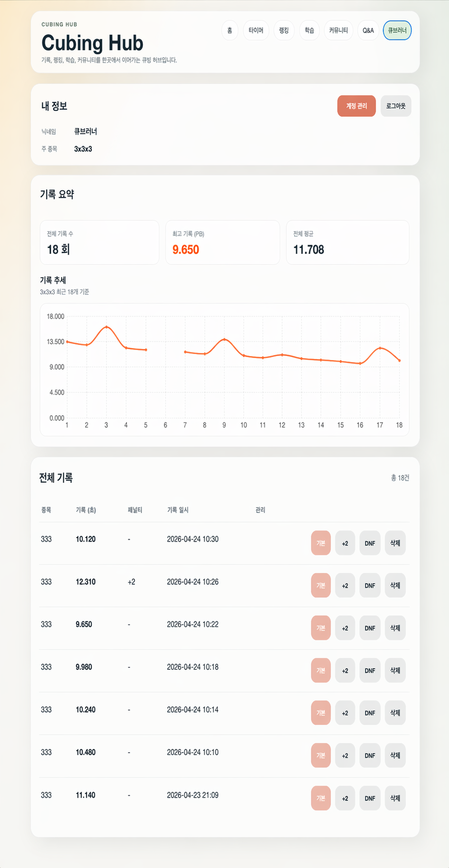Set 기본 penalty for the 9.650 record
Viewport: 449px width, 868px height.
click(321, 628)
